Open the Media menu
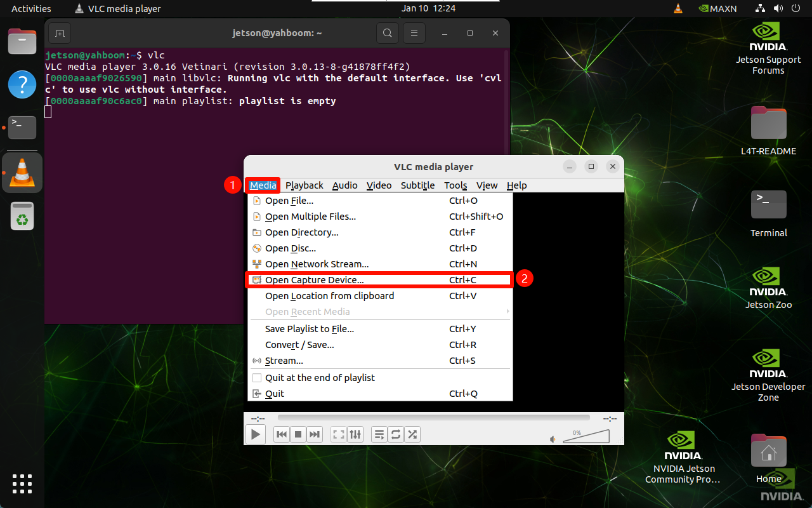This screenshot has width=812, height=508. pyautogui.click(x=263, y=185)
